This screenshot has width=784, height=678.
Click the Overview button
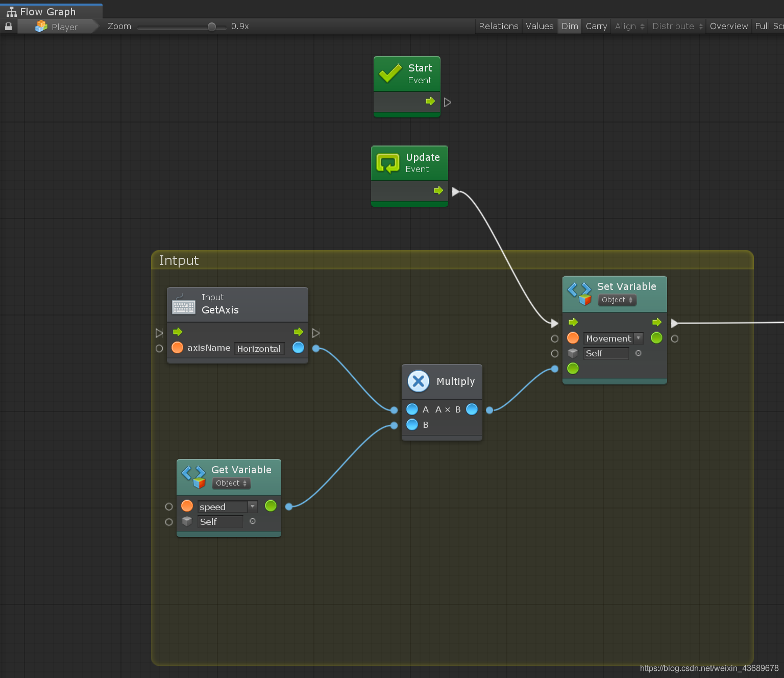click(729, 26)
